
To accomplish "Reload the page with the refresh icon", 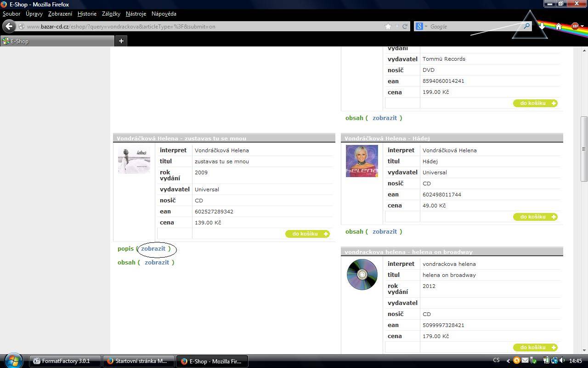I will point(405,26).
